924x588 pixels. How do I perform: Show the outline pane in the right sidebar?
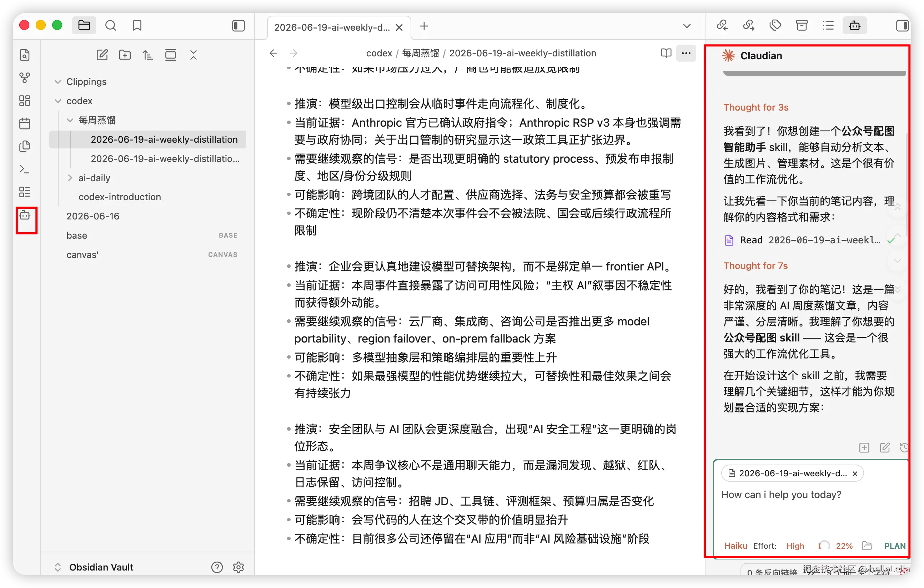828,26
